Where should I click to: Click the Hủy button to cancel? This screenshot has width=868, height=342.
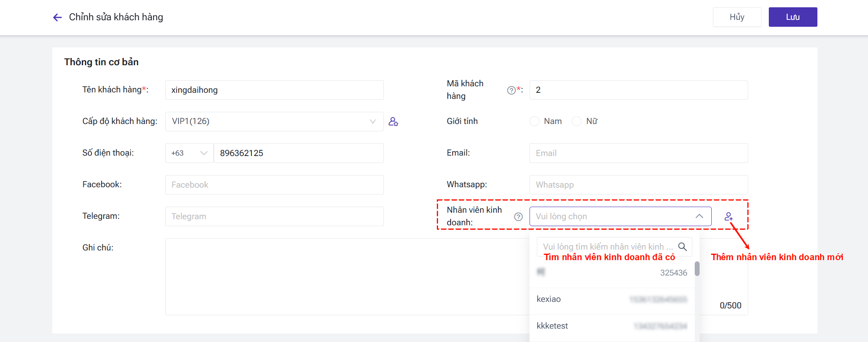click(737, 17)
